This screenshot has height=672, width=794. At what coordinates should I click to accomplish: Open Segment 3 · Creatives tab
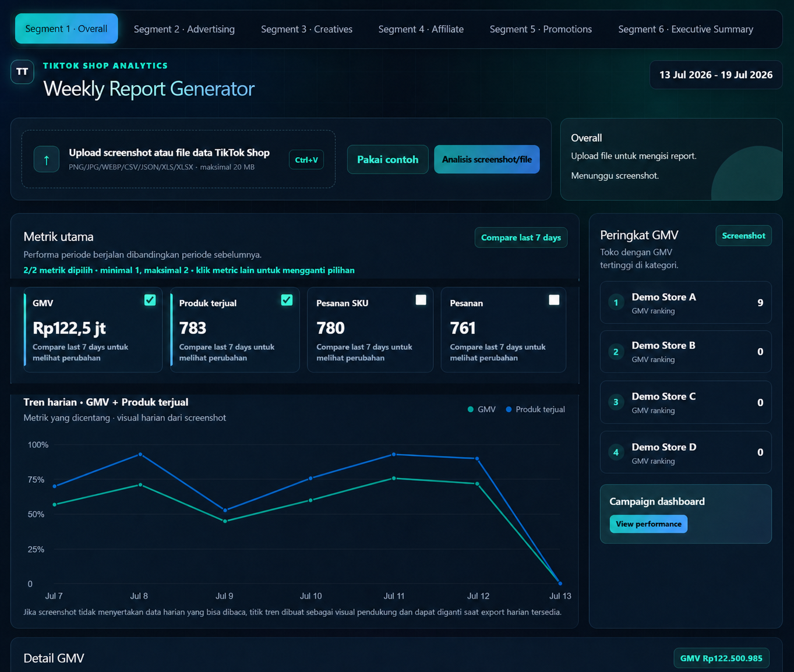pyautogui.click(x=306, y=29)
